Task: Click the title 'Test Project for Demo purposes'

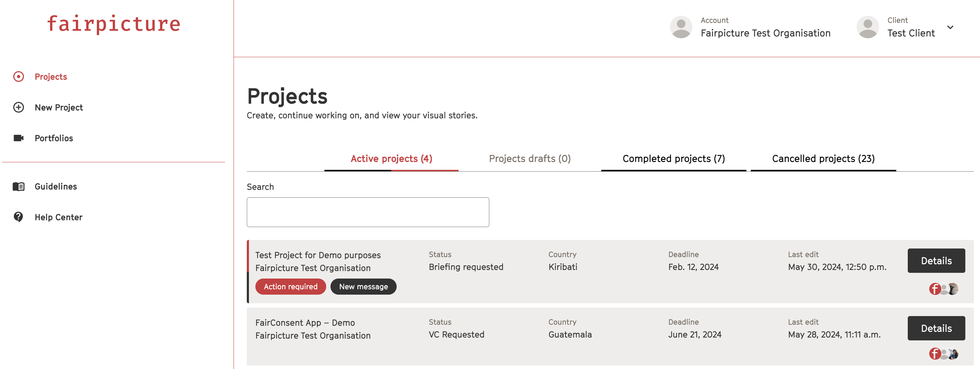Action: [x=318, y=255]
